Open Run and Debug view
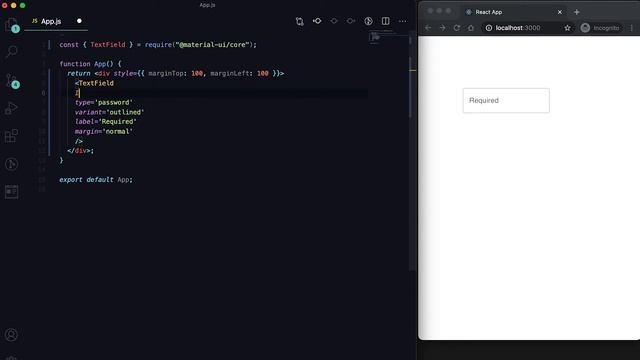The image size is (640, 360). click(x=11, y=108)
